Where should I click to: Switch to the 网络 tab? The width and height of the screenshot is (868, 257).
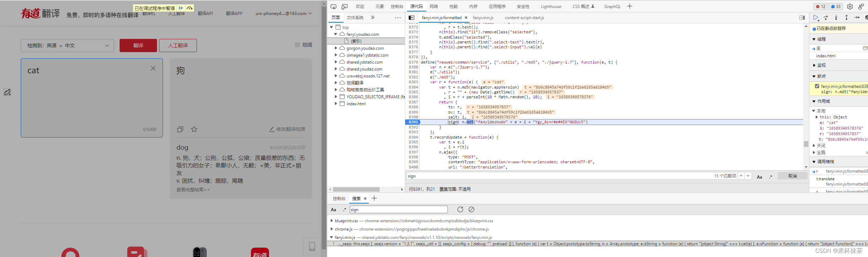(x=434, y=7)
